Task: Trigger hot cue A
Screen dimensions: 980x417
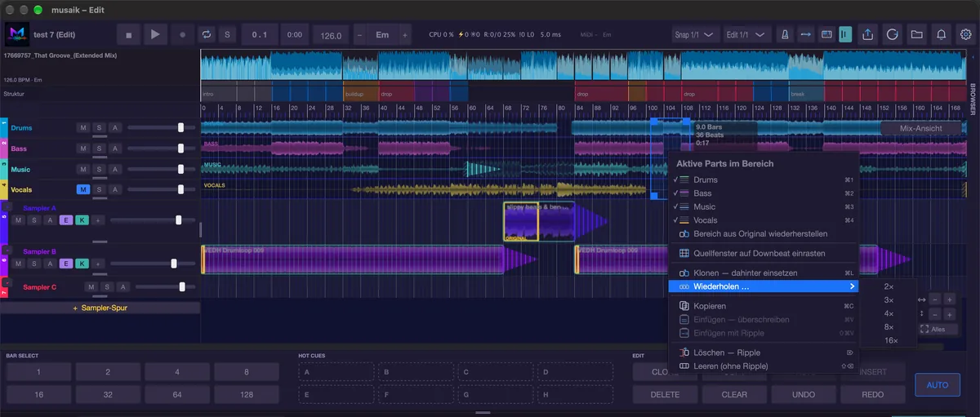Action: [334, 372]
